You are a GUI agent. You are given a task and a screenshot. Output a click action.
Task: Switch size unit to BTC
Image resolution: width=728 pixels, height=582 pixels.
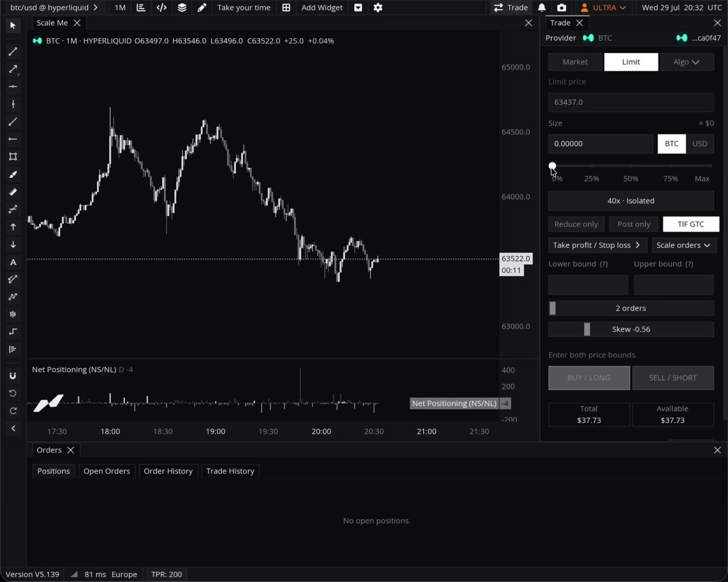672,144
